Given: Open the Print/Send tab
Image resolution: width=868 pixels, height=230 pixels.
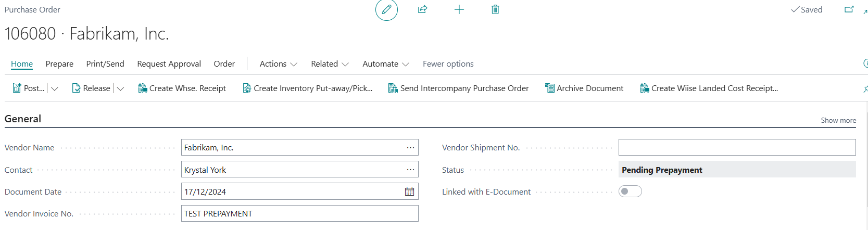Looking at the screenshot, I should click(105, 64).
